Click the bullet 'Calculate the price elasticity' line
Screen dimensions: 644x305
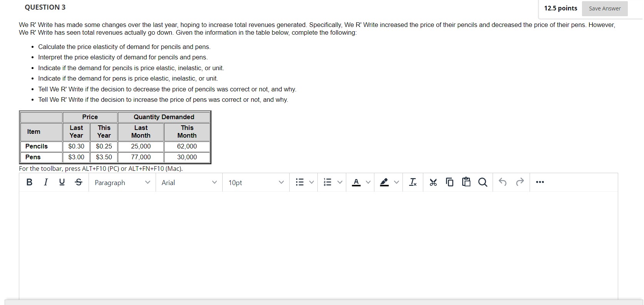click(x=124, y=47)
